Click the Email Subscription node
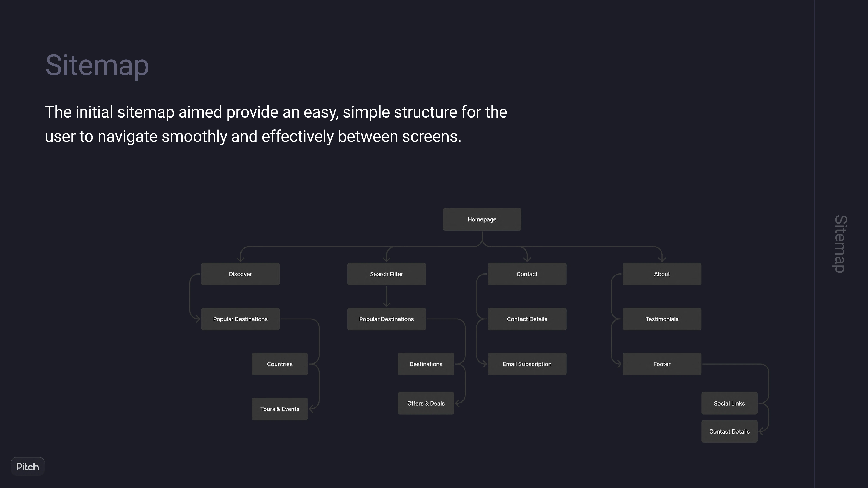This screenshot has height=488, width=868. tap(527, 364)
